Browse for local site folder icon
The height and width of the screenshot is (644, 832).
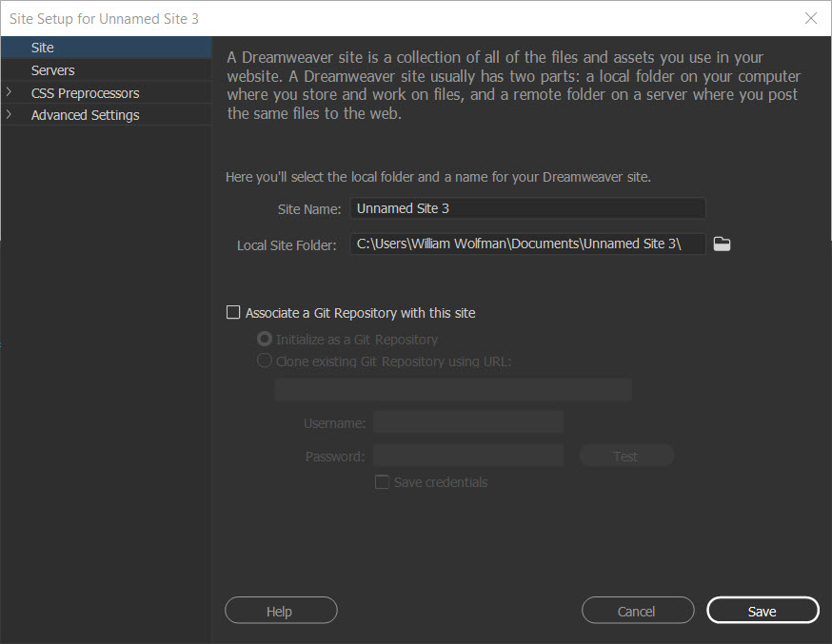click(x=722, y=244)
